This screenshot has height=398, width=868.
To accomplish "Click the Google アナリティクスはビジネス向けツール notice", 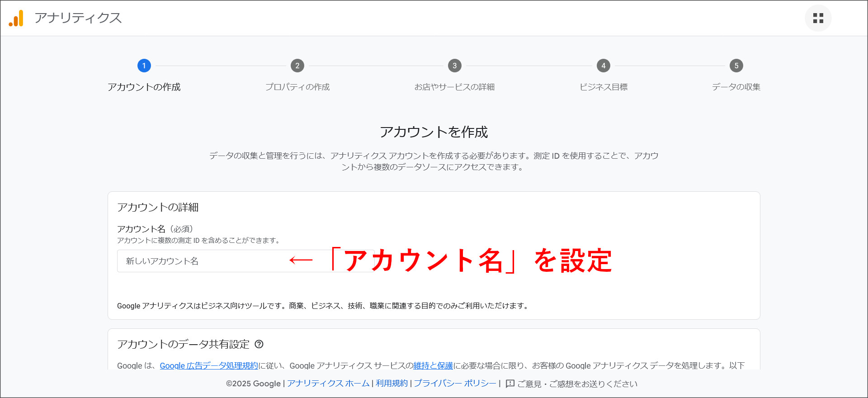I will coord(323,306).
